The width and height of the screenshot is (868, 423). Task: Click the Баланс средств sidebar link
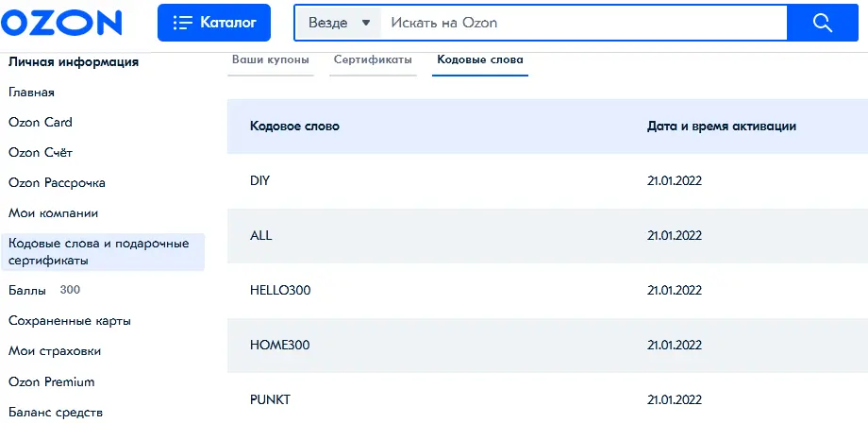pos(56,413)
